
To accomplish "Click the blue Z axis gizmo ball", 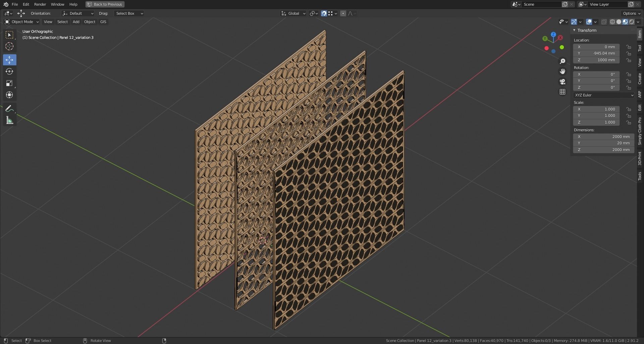I will pos(553,35).
